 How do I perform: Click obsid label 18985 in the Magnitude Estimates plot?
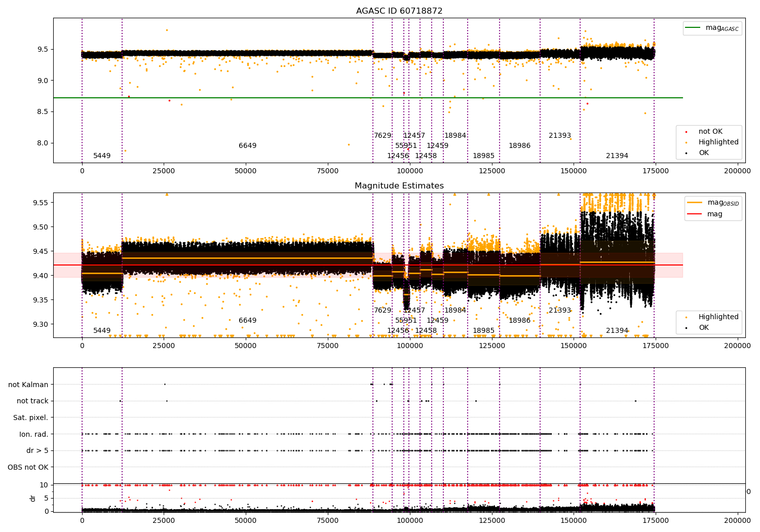pyautogui.click(x=483, y=330)
